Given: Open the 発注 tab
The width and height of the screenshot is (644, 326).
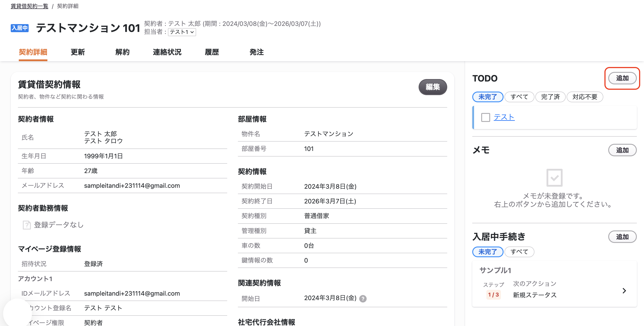Looking at the screenshot, I should coord(256,52).
